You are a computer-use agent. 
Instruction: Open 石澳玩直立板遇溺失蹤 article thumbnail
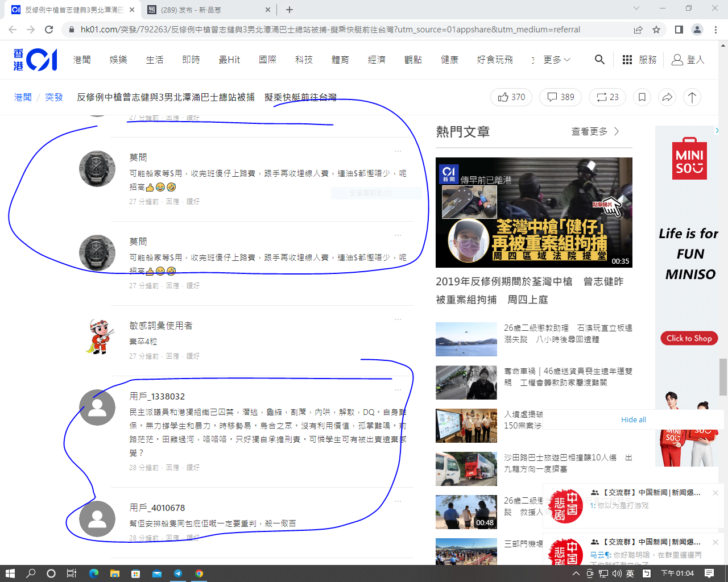click(x=466, y=339)
